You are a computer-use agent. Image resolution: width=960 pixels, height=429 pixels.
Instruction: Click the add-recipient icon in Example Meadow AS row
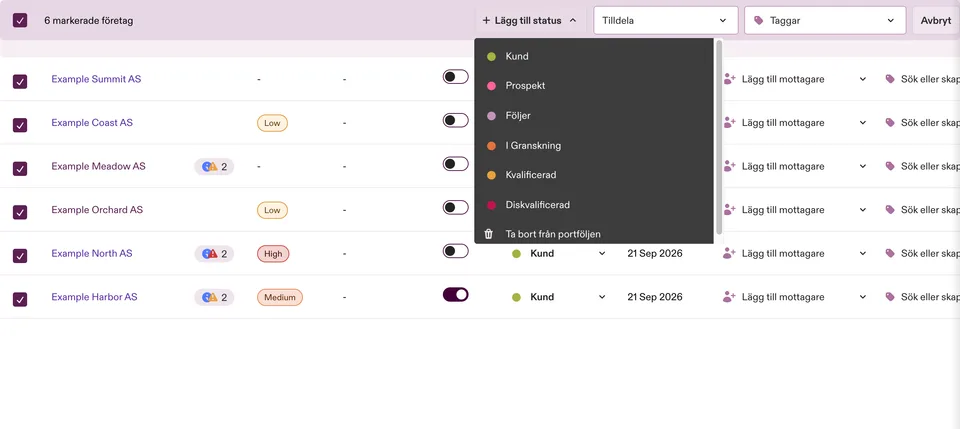click(x=729, y=166)
